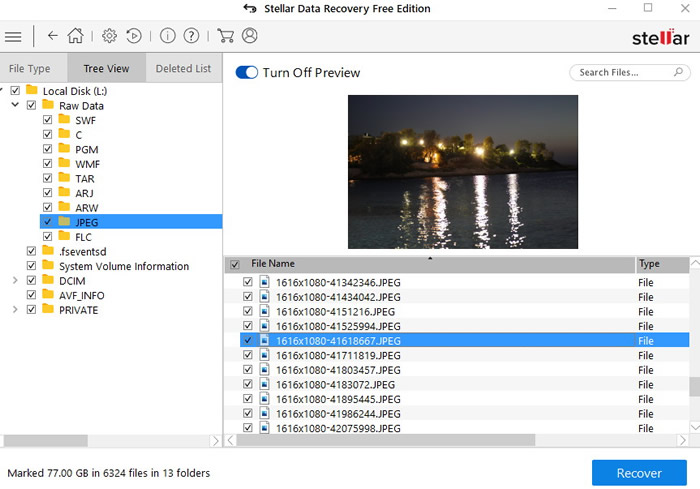Click the resume recovery icon

coord(133,36)
